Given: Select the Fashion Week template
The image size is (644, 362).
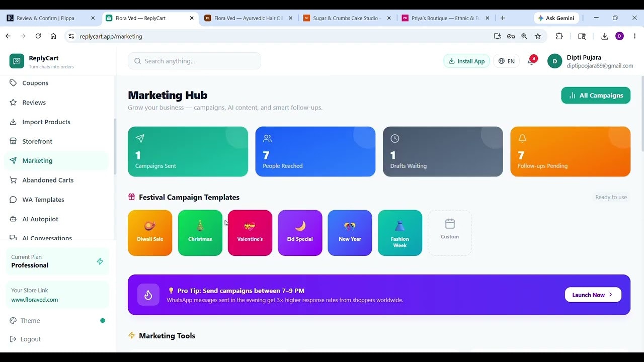Looking at the screenshot, I should click(x=400, y=233).
